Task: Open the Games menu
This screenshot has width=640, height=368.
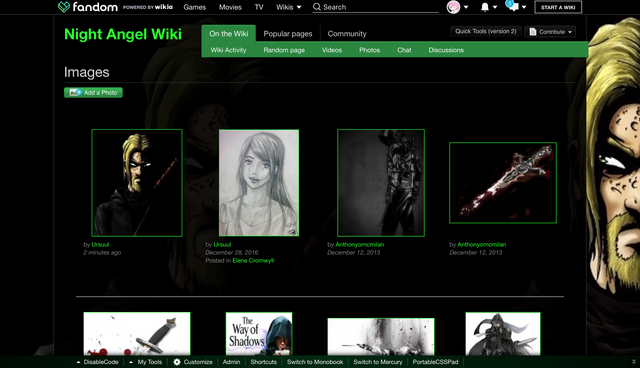Action: click(x=195, y=7)
